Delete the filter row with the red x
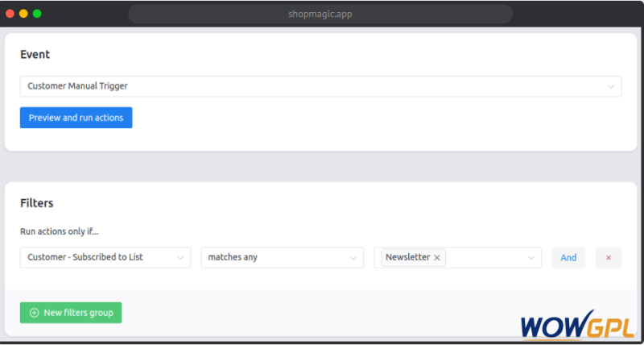 (x=609, y=258)
